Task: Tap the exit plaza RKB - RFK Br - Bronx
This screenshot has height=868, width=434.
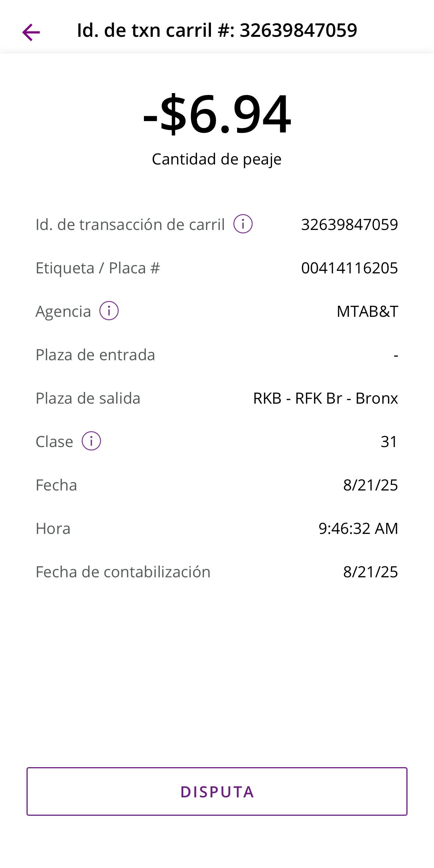Action: (x=325, y=398)
